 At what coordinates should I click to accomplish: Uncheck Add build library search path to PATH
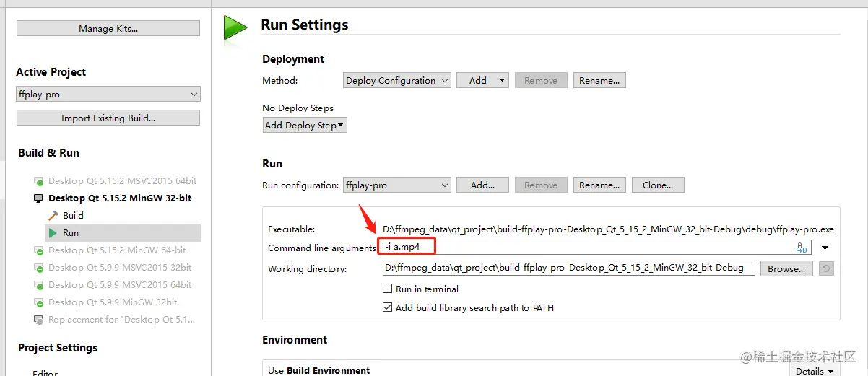coord(388,307)
